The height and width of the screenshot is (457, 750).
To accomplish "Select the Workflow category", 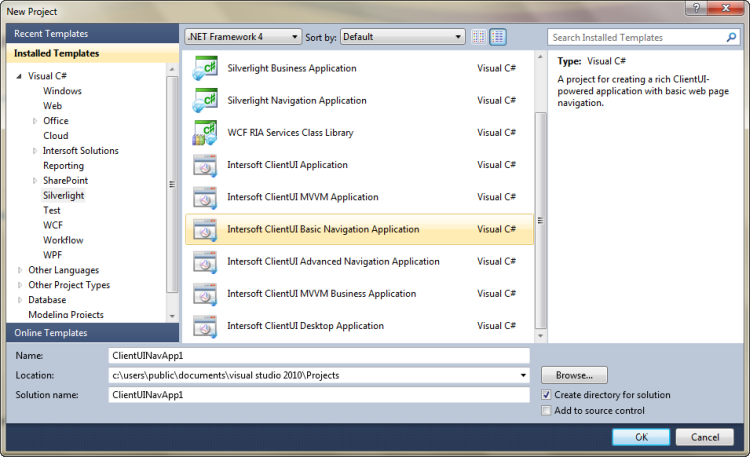I will tap(63, 240).
